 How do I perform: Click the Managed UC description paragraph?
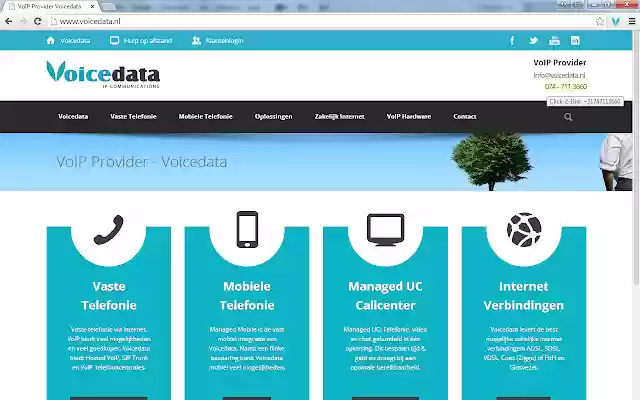click(x=385, y=348)
